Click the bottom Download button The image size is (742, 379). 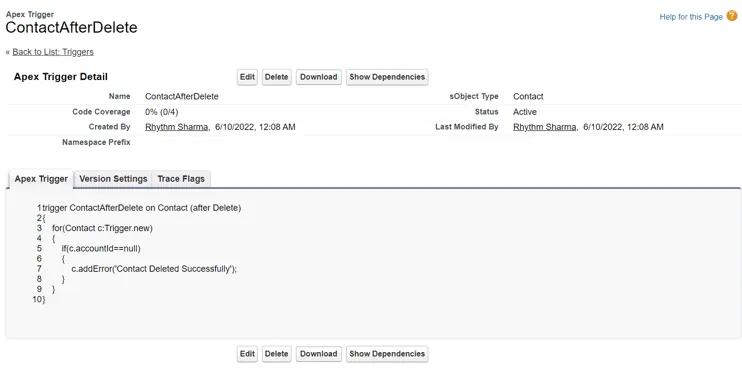coord(318,354)
